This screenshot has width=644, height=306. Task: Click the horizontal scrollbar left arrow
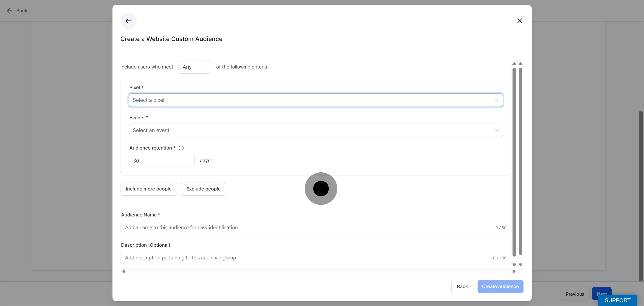coord(124,271)
